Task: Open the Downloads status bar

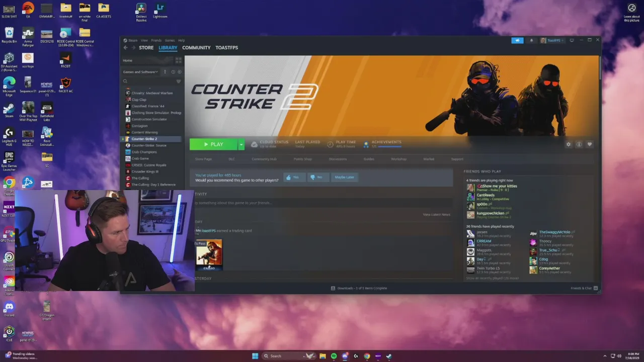Action: [x=359, y=288]
